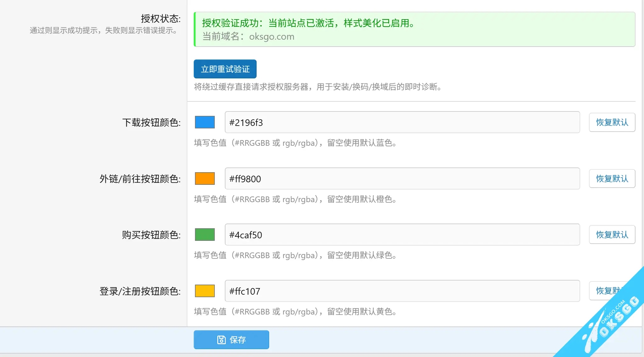
Task: Click the oksgo.com domain text
Action: point(272,37)
